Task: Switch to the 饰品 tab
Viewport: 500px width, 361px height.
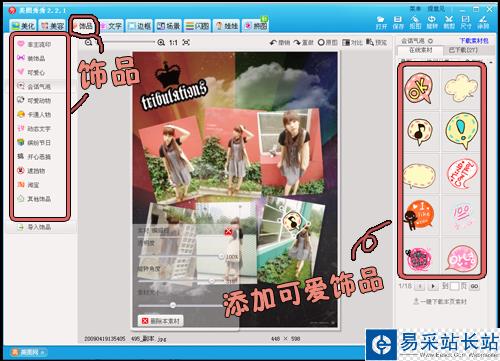Action: coord(83,26)
